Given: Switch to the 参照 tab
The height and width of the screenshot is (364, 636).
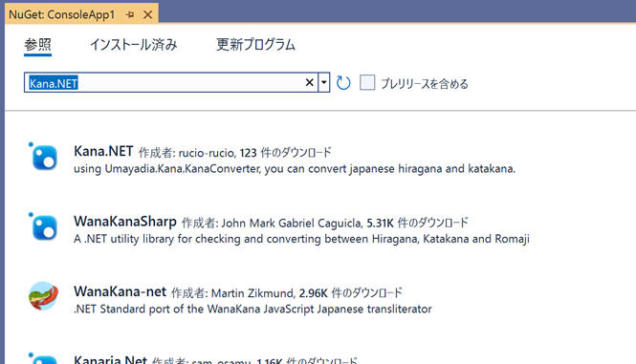Looking at the screenshot, I should 37,45.
